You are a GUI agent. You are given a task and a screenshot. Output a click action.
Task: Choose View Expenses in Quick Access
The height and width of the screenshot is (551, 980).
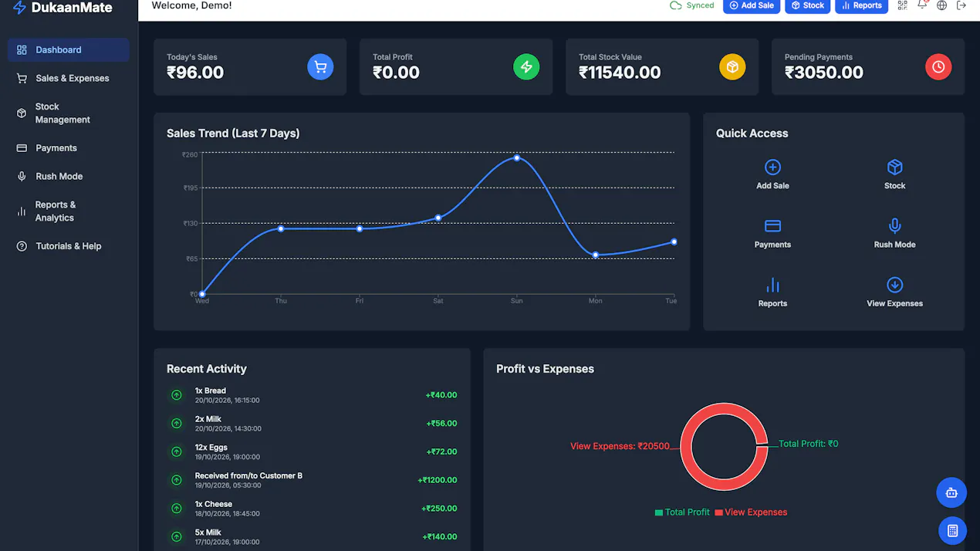(x=894, y=292)
